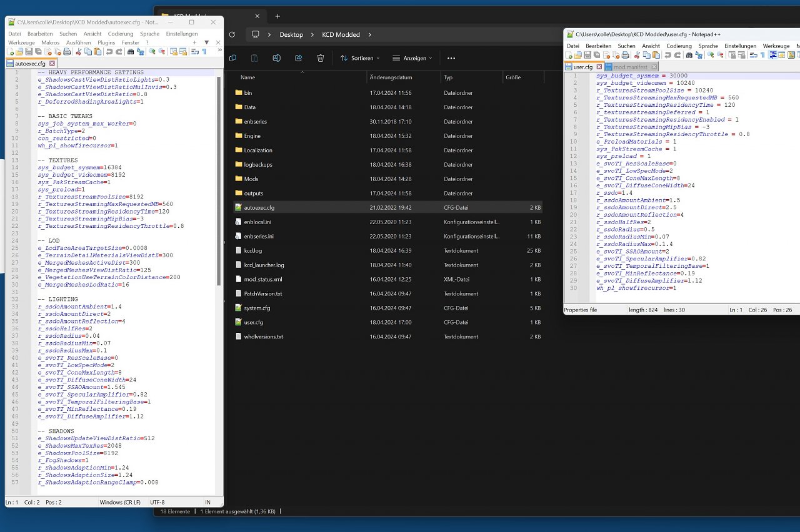
Task: Expand the chevron after KCD Modded in the path
Action: 370,35
